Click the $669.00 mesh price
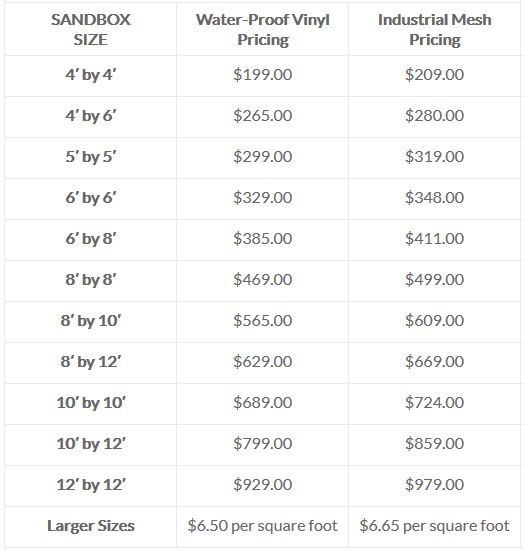This screenshot has height=551, width=524. click(x=434, y=362)
